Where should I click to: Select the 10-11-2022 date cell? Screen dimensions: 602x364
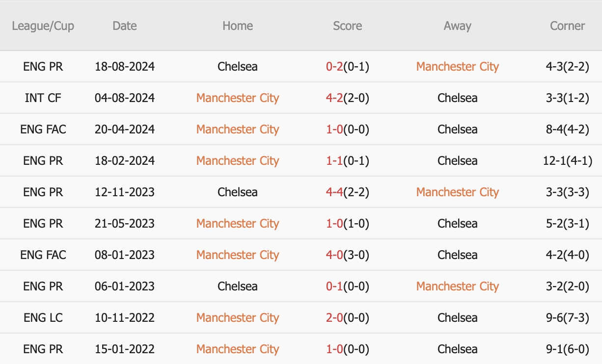click(125, 317)
